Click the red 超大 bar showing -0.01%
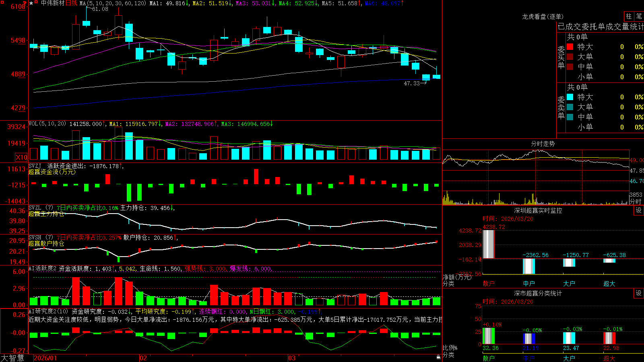 coord(609,338)
